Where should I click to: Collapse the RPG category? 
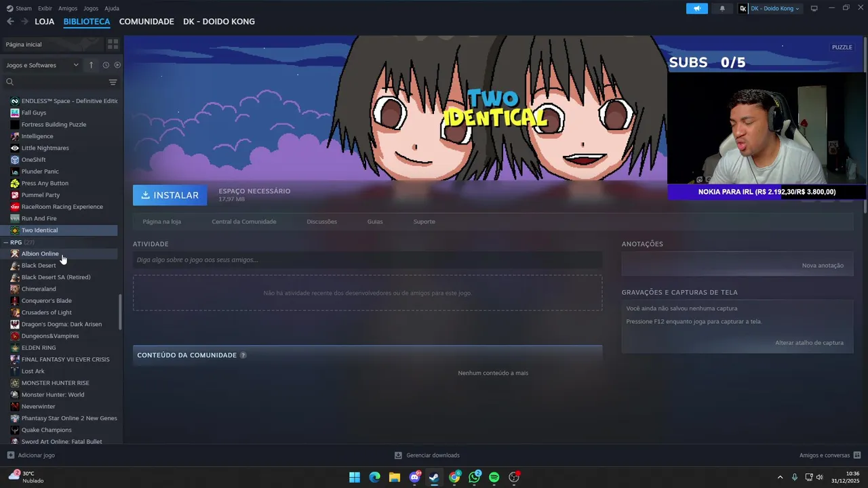point(6,242)
